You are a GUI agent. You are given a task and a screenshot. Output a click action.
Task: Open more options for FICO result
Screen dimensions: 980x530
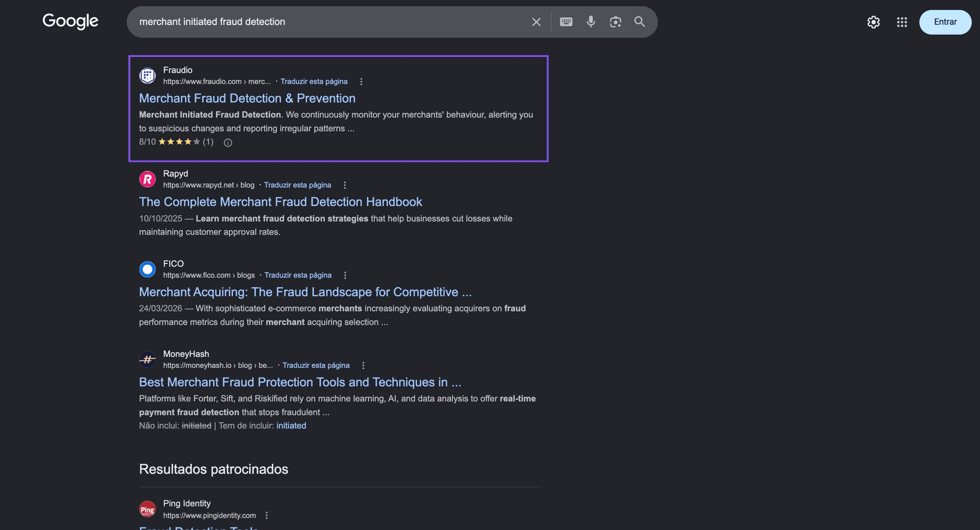[345, 275]
